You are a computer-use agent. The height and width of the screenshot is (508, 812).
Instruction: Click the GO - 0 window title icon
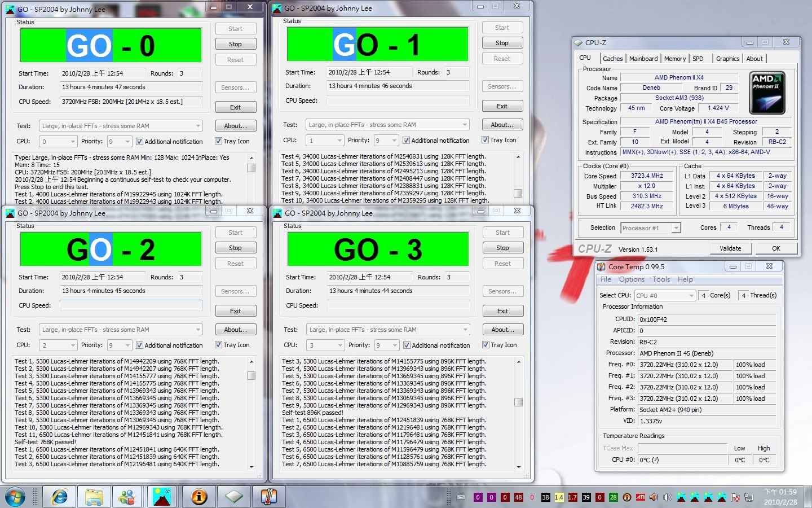tap(11, 9)
